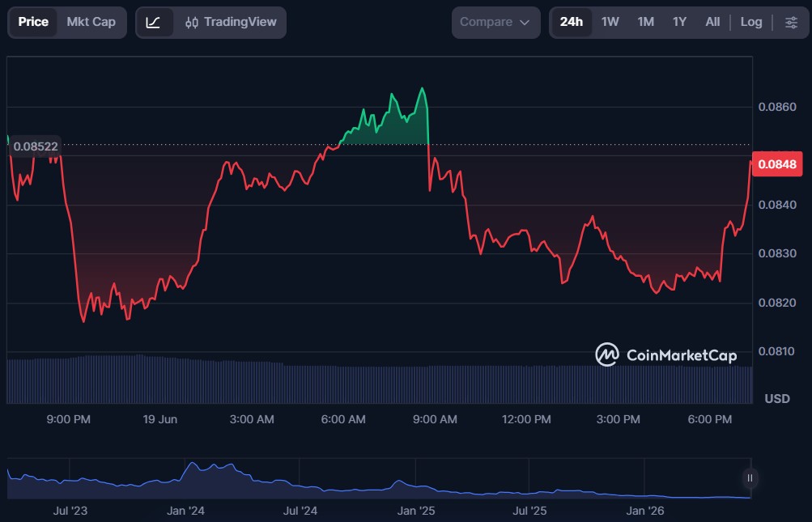Toggle the Log scale option
Screen dimensions: 812x522
point(751,23)
